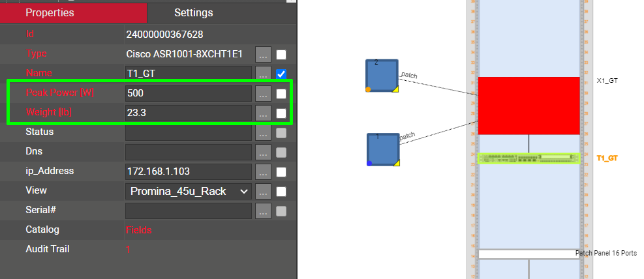The image size is (644, 279).
Task: Tick the Weight [lb] checkbox
Action: [x=281, y=113]
